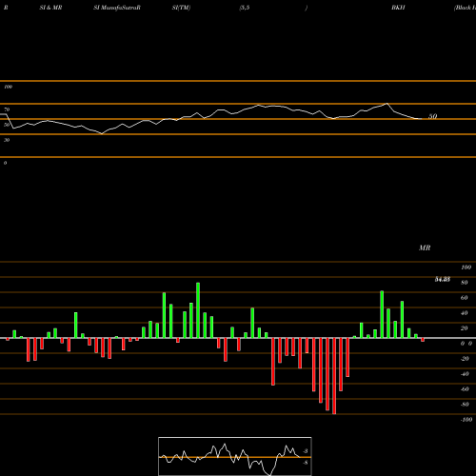The width and height of the screenshot is (476, 476).
Task: Click the '-100' label on MR right axis
Action: (466, 420)
